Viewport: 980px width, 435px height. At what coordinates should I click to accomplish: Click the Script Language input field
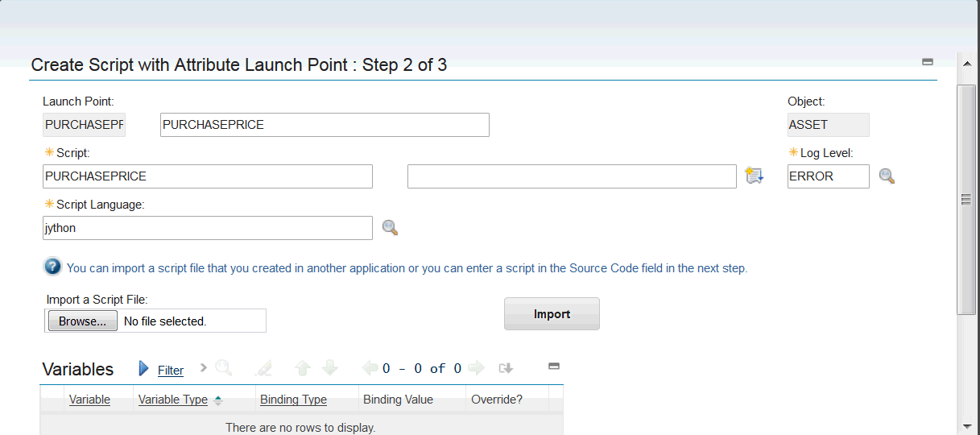coord(207,228)
